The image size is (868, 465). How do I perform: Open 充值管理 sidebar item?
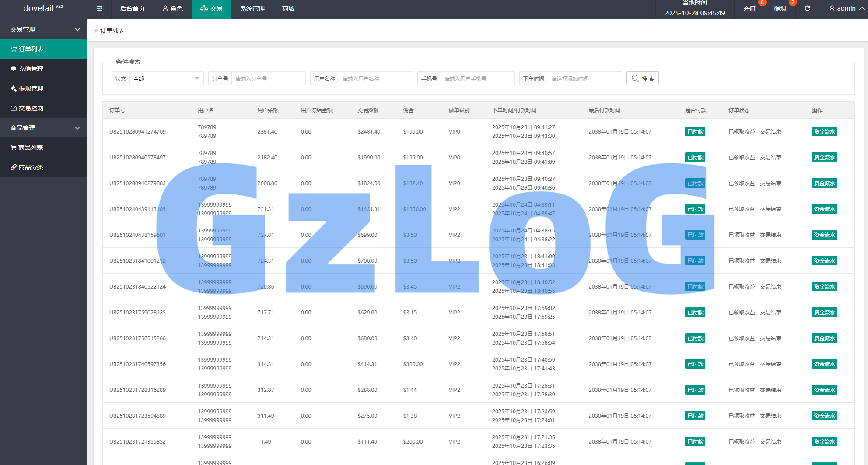point(31,69)
